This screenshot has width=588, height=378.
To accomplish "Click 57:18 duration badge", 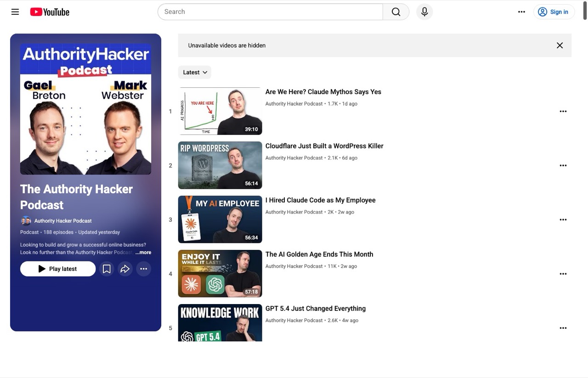I will point(251,292).
